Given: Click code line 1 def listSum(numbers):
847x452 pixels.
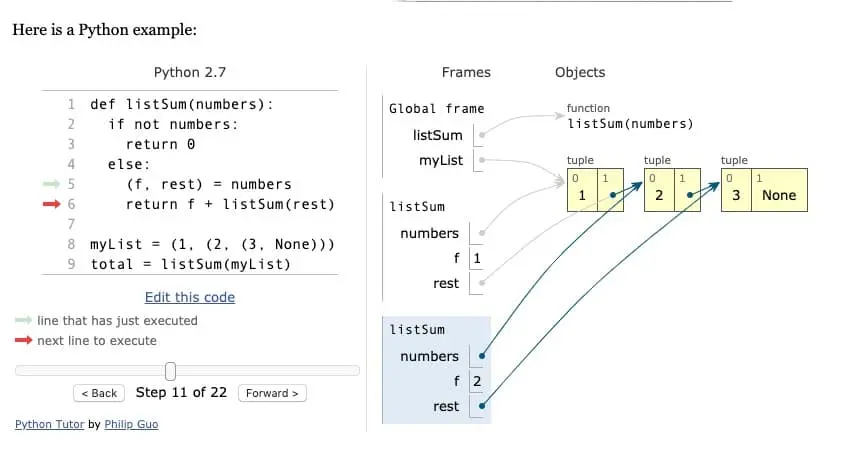Looking at the screenshot, I should pyautogui.click(x=182, y=104).
